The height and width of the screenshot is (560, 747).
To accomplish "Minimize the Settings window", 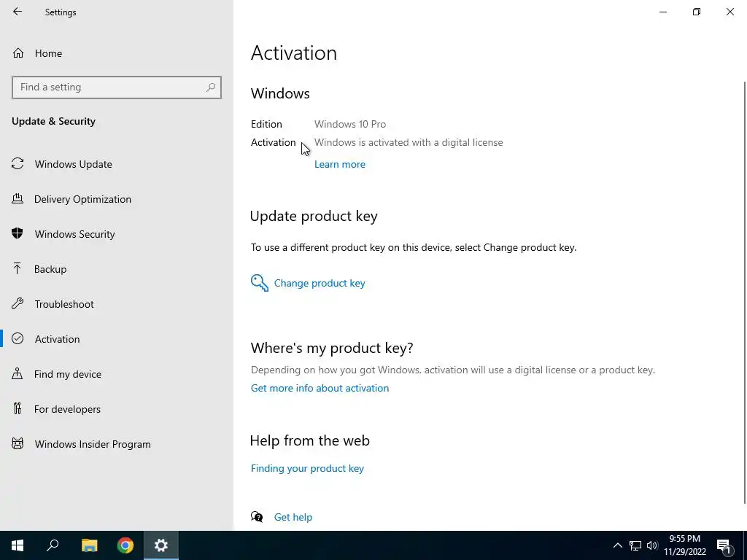I will [662, 12].
